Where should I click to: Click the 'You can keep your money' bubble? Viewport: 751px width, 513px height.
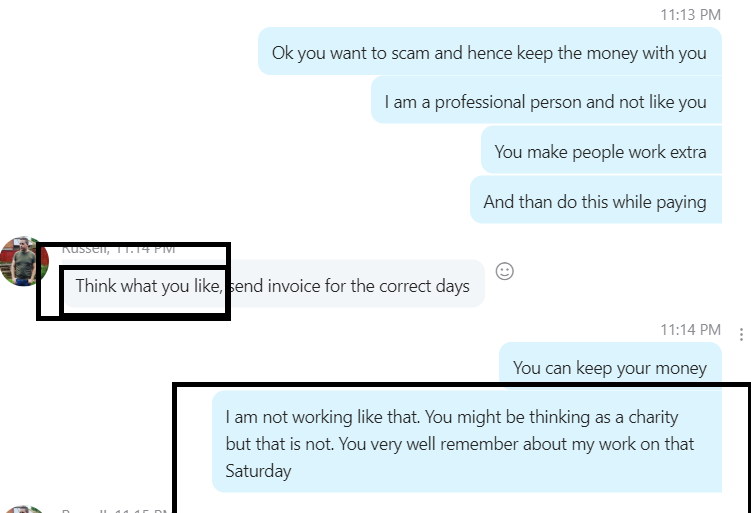610,365
